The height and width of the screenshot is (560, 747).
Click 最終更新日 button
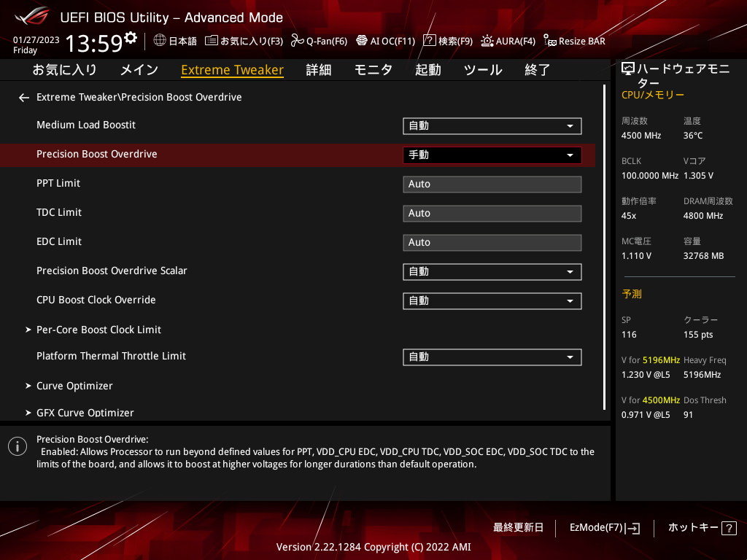click(x=519, y=528)
